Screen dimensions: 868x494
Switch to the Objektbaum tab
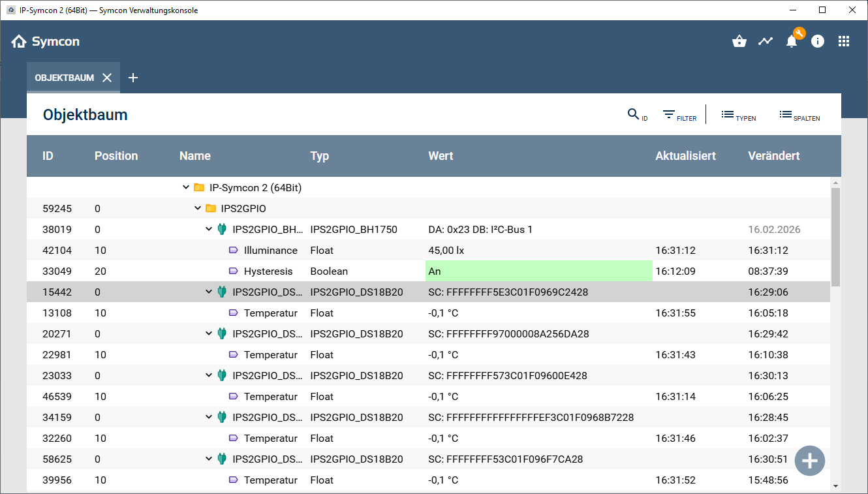(64, 78)
